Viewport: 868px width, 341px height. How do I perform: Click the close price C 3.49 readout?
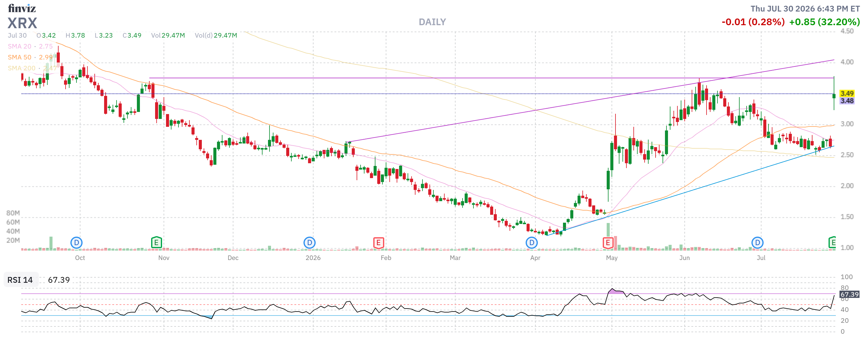pos(132,35)
